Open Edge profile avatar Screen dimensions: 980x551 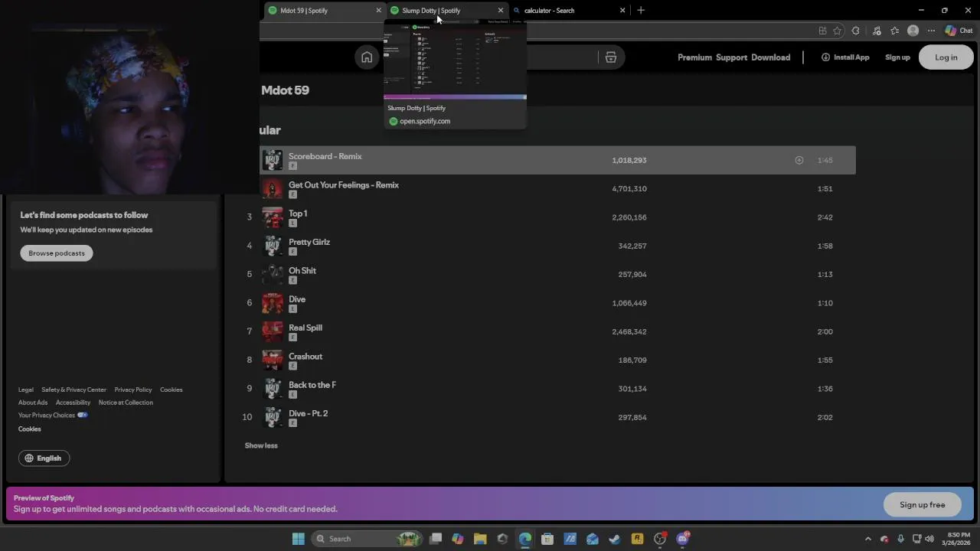tap(913, 31)
